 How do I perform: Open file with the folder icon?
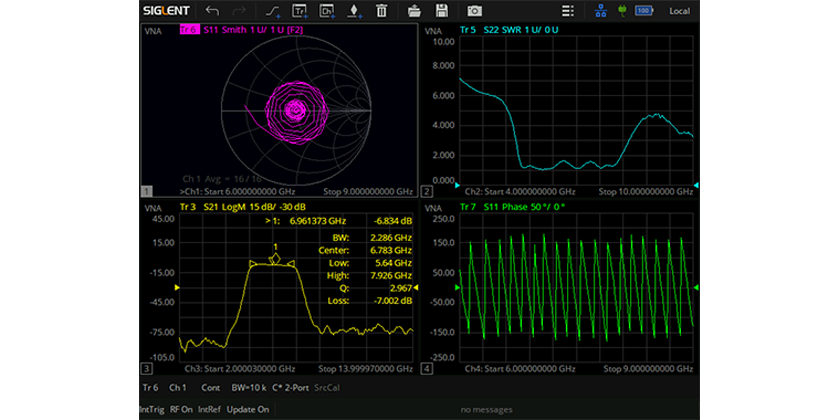(x=415, y=11)
